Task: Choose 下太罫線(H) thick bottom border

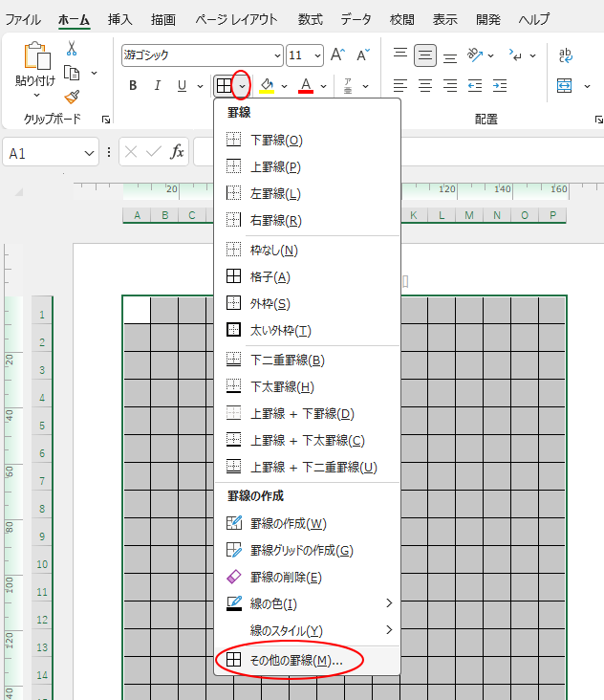Action: 308,386
